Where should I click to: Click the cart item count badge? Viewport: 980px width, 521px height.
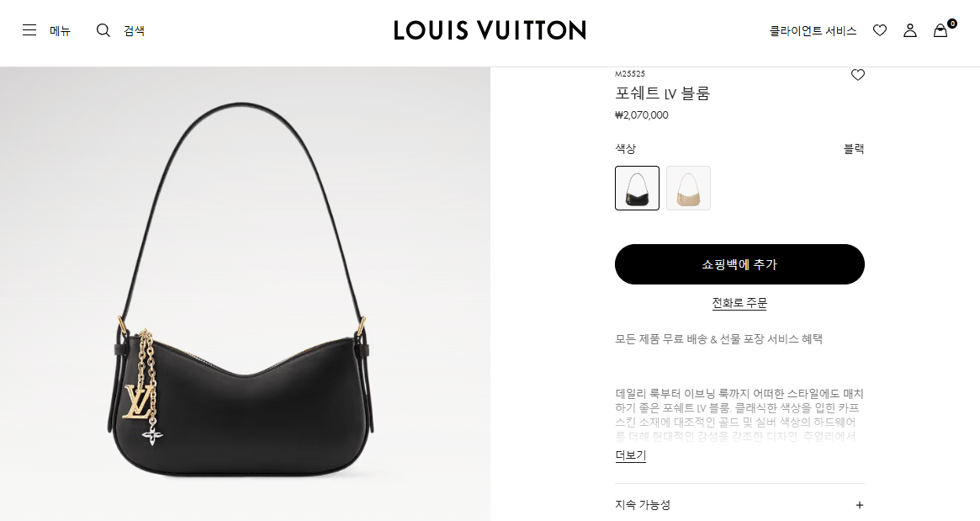tap(952, 24)
